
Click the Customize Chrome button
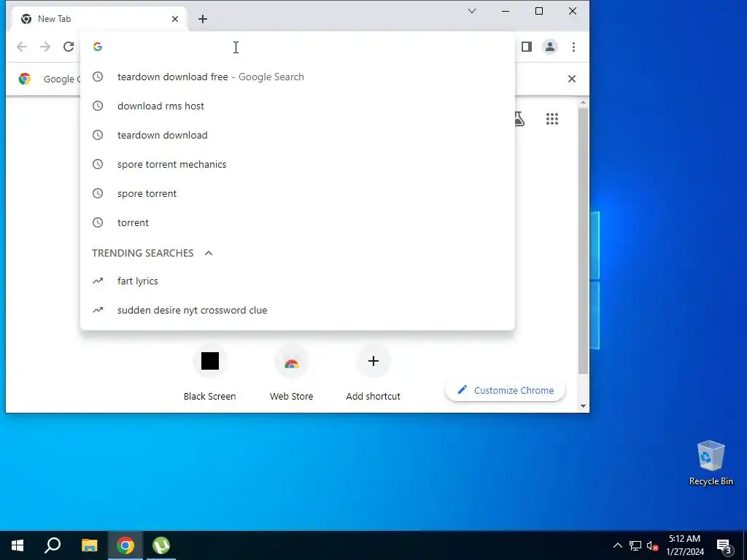(x=506, y=391)
